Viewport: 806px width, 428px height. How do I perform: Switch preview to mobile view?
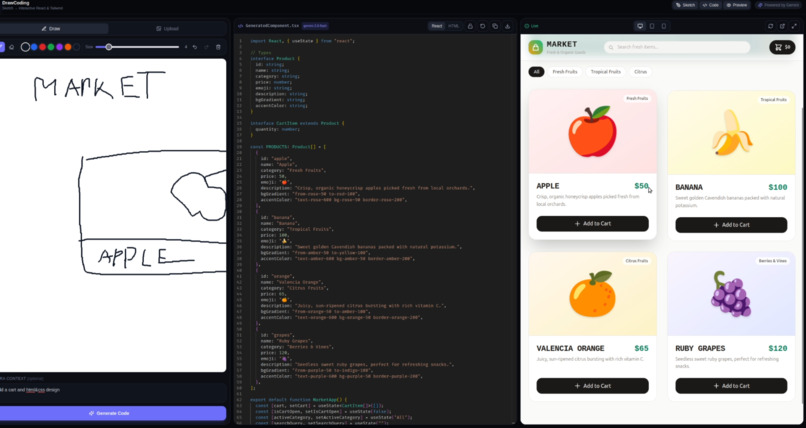[x=664, y=26]
